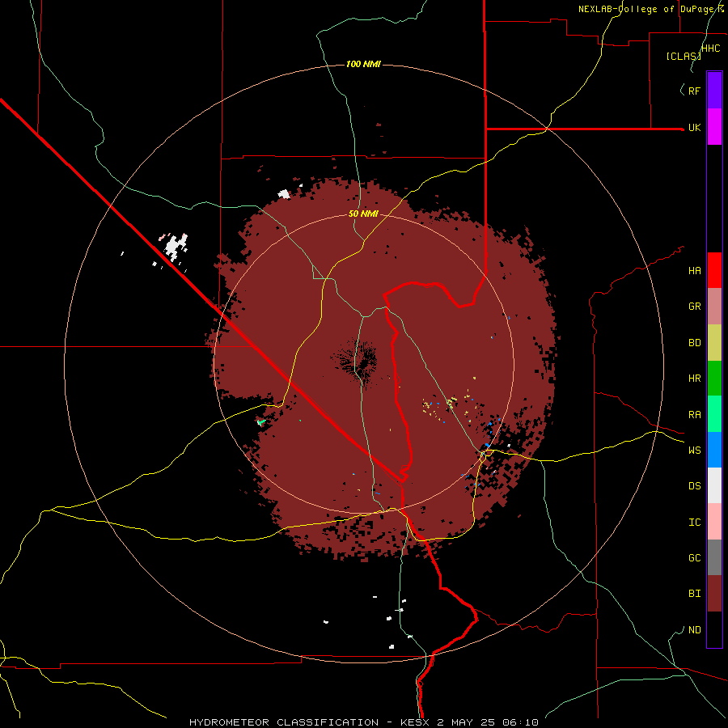
Task: Click the light pink IC legend swatch
Action: (714, 522)
